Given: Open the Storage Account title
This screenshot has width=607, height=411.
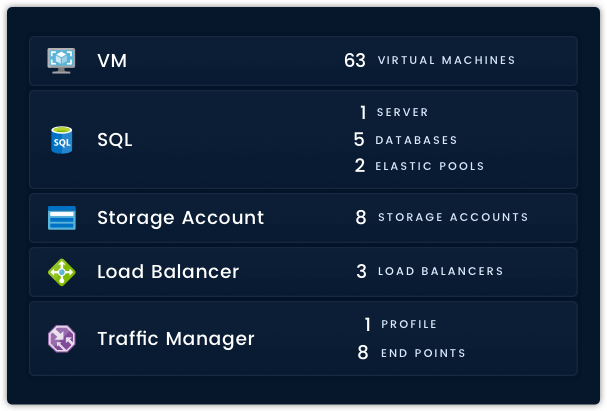Looking at the screenshot, I should coord(180,218).
